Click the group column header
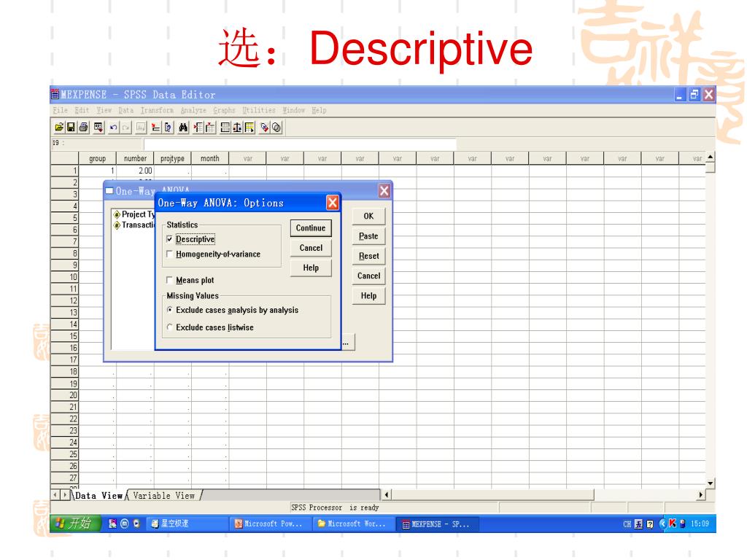This screenshot has width=747, height=560. [x=97, y=158]
